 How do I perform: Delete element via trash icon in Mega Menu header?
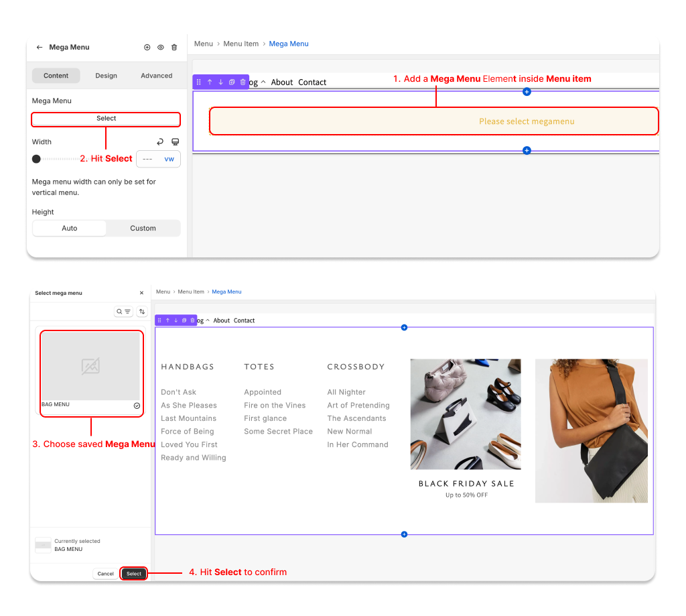(x=174, y=48)
